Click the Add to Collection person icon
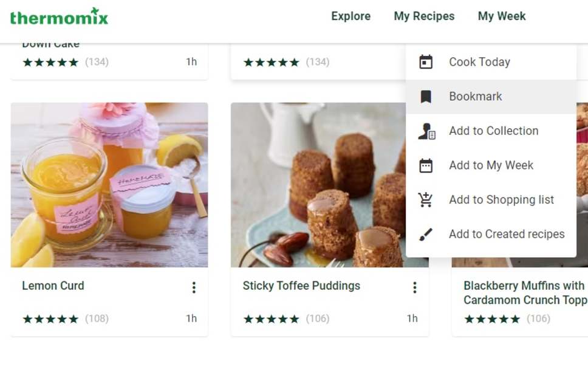Screen dimensions: 588x375 tap(426, 131)
